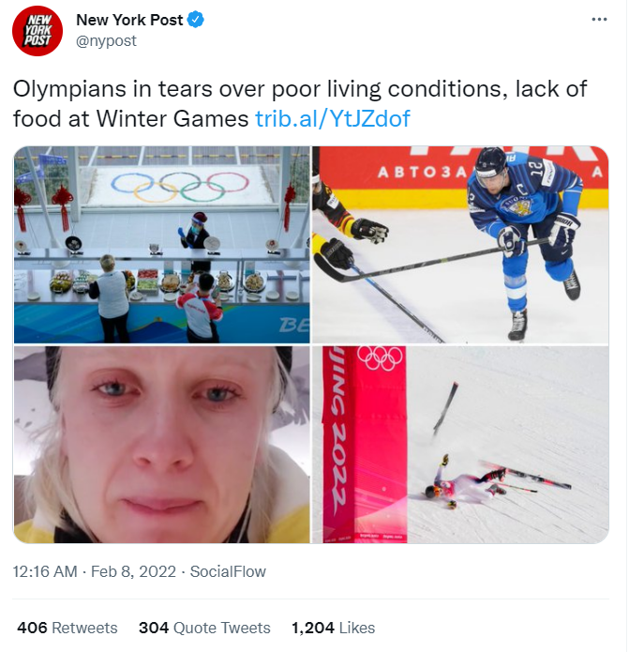Screen dimensions: 644x652
Task: Open the crying athlete photo
Action: 161,443
